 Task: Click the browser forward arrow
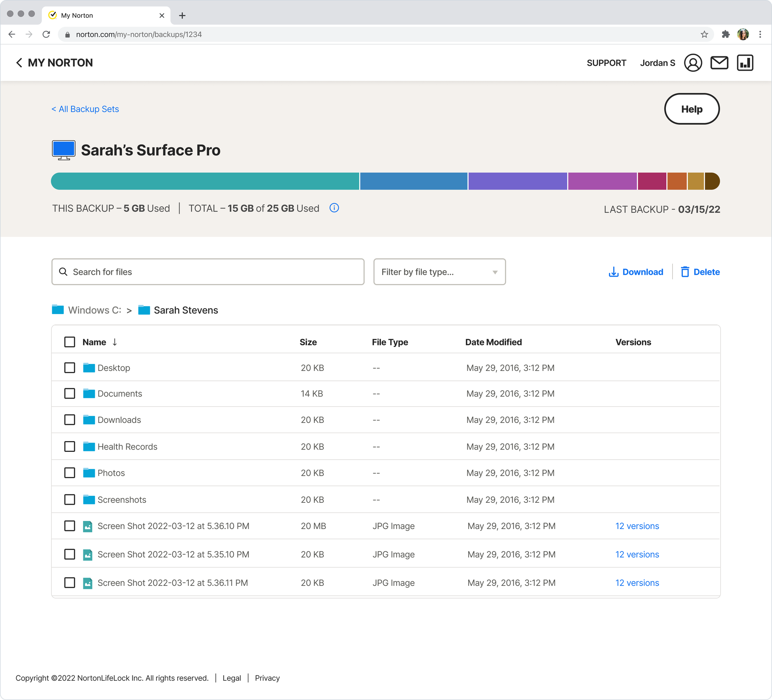click(x=29, y=34)
